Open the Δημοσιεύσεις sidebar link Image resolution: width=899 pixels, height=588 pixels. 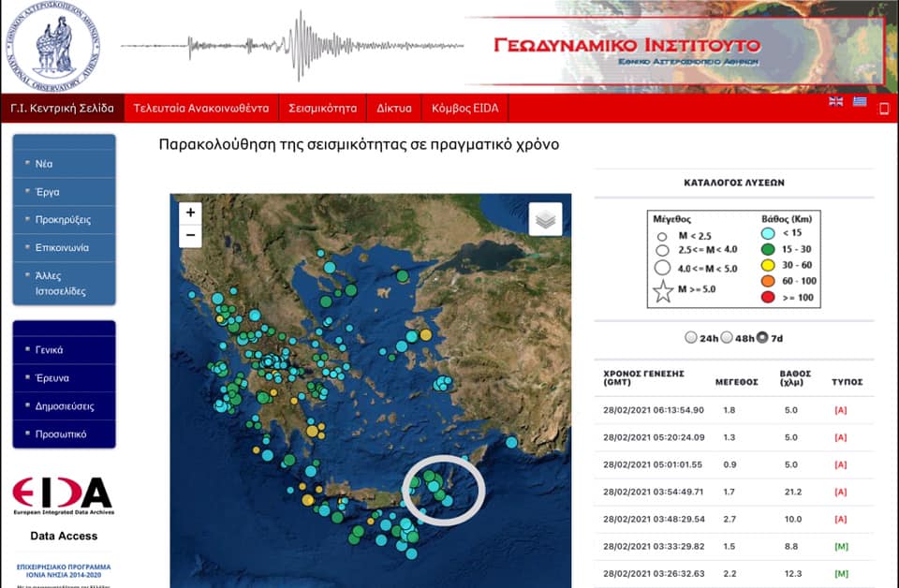(65, 406)
